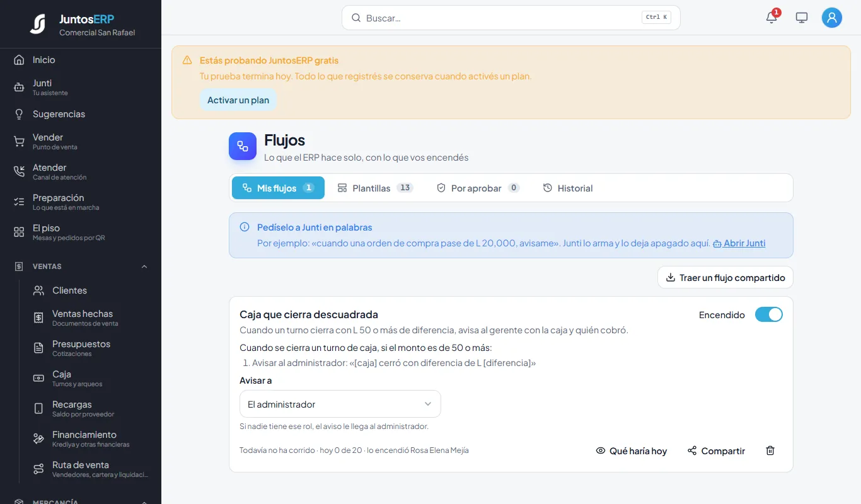Switch to the Mis flujos tab
This screenshot has width=861, height=504.
pyautogui.click(x=278, y=188)
